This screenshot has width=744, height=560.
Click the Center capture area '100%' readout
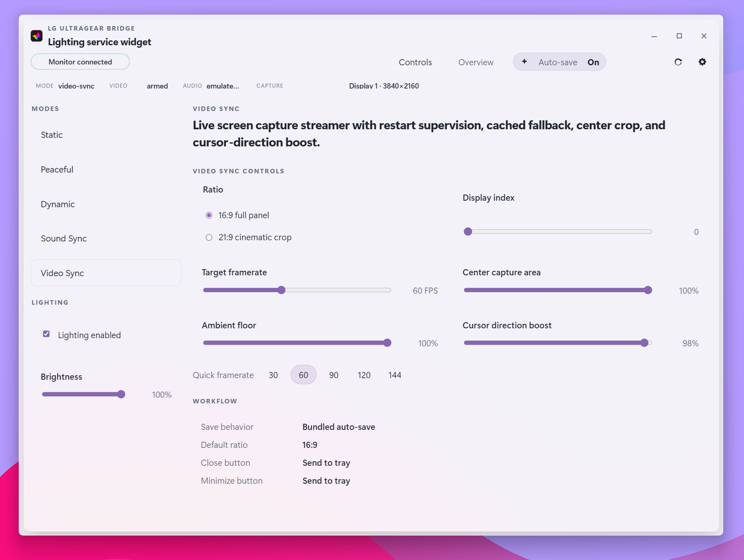689,291
